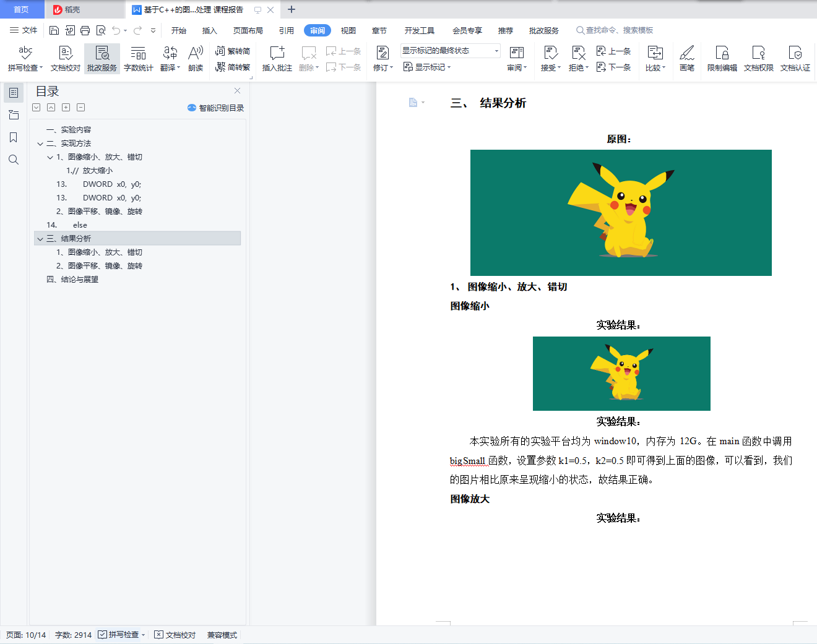Go to next revision 下一条 beside 拒绝
817x644 pixels.
[x=613, y=67]
